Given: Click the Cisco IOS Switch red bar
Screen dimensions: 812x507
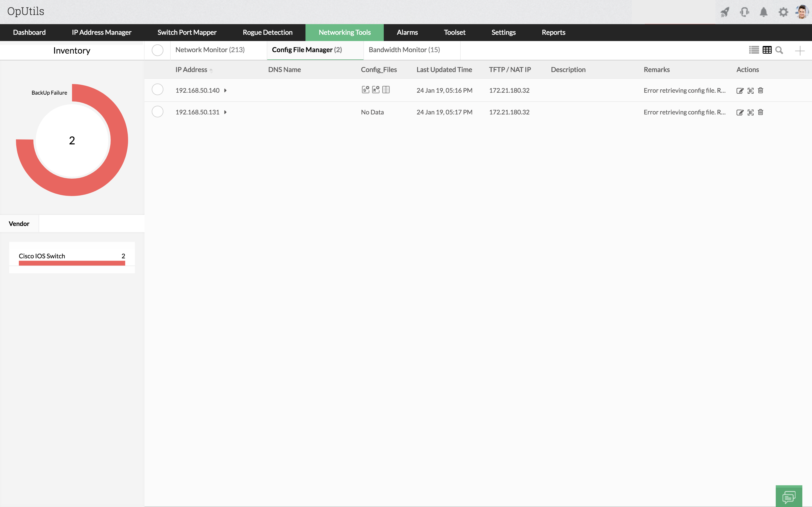Looking at the screenshot, I should tap(72, 263).
